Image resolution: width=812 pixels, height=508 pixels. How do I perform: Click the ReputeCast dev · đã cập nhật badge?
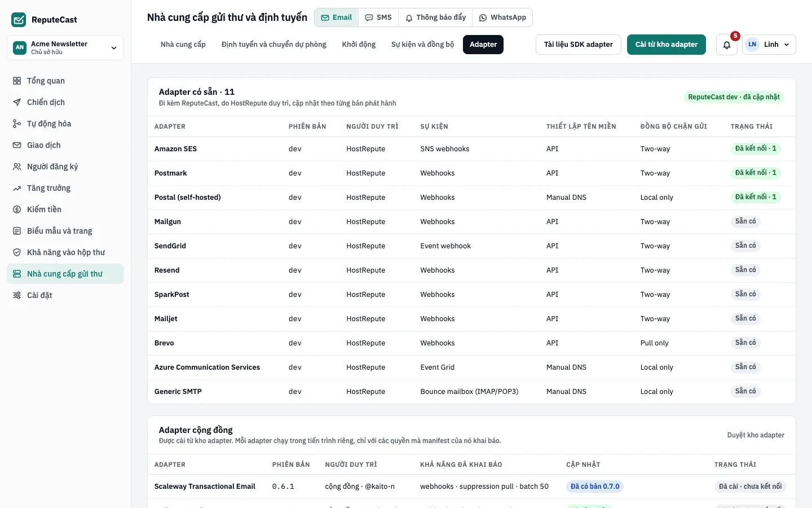[x=734, y=97]
